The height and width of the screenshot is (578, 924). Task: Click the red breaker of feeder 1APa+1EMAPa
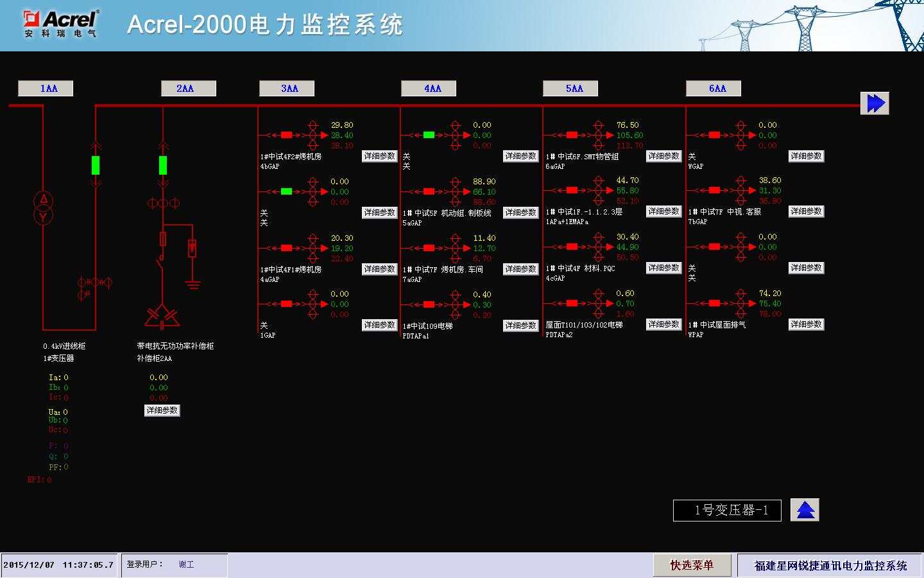pos(572,190)
